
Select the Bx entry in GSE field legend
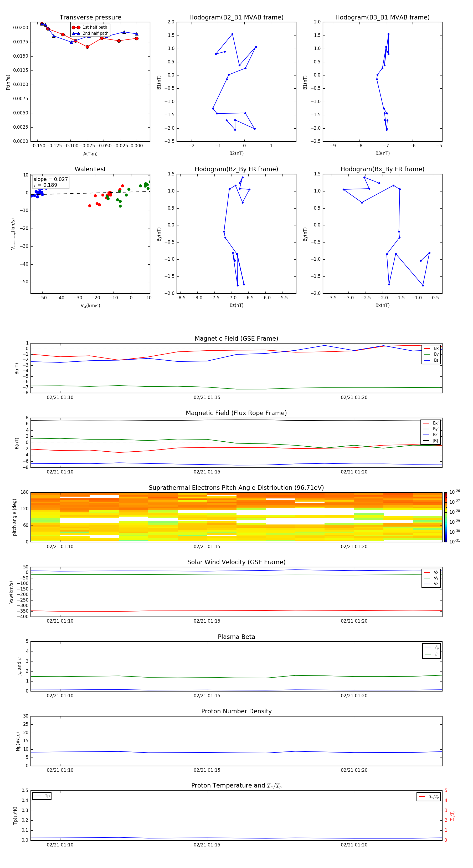(431, 349)
